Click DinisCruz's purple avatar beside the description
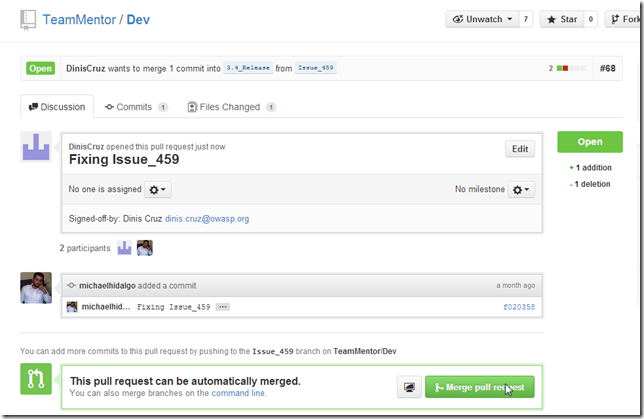 (x=36, y=147)
